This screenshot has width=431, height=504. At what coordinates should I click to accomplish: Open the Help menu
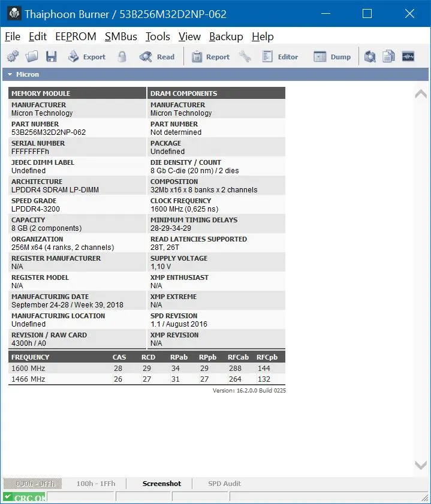click(x=263, y=37)
